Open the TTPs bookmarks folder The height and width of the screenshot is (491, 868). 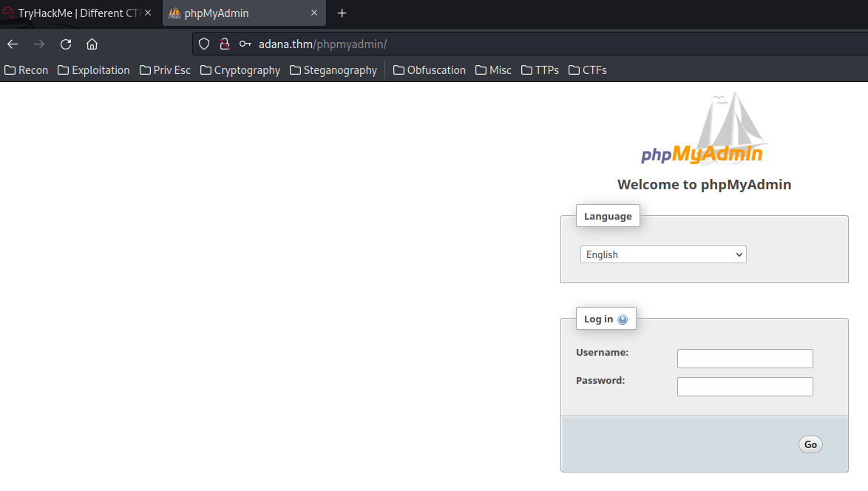point(540,70)
